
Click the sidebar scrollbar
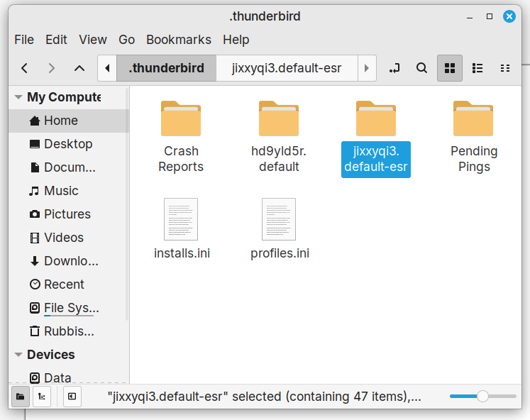[x=127, y=204]
